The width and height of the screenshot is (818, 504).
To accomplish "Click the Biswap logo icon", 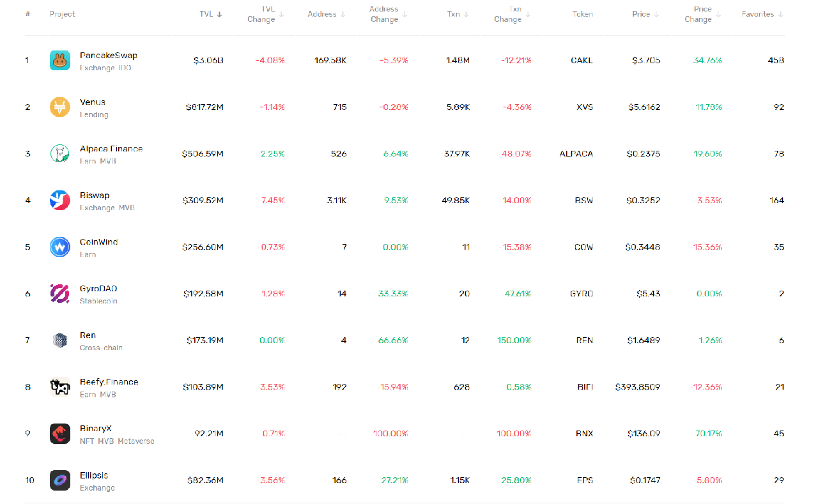I will 60,201.
